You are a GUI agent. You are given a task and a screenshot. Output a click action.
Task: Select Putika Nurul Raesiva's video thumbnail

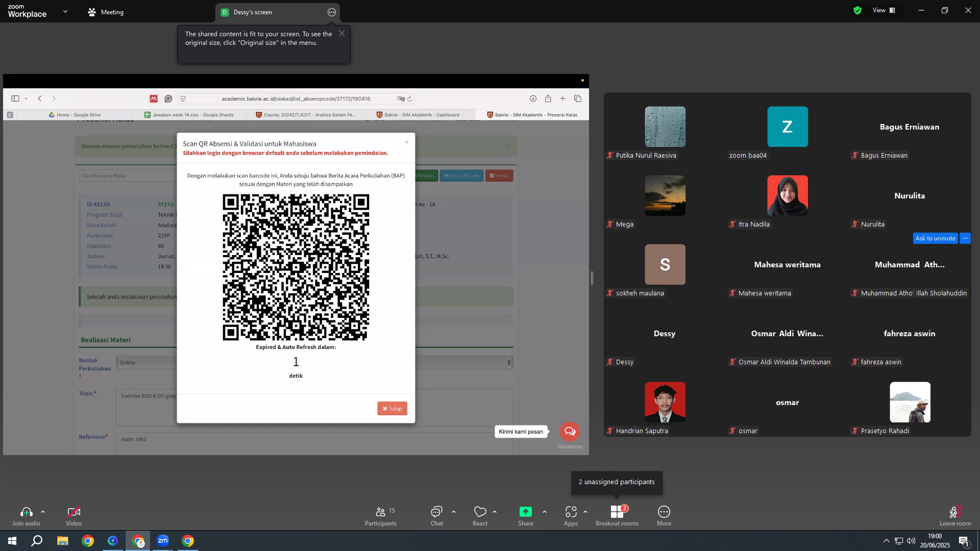[x=665, y=127]
